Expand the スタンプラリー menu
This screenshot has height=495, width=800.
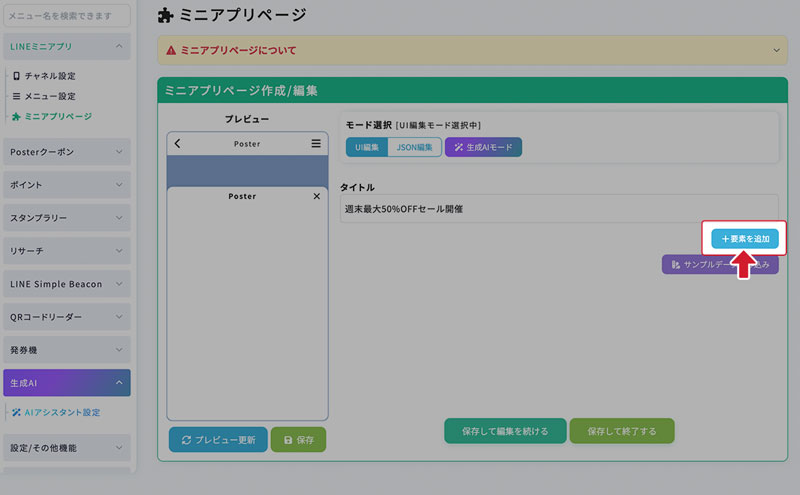[67, 218]
